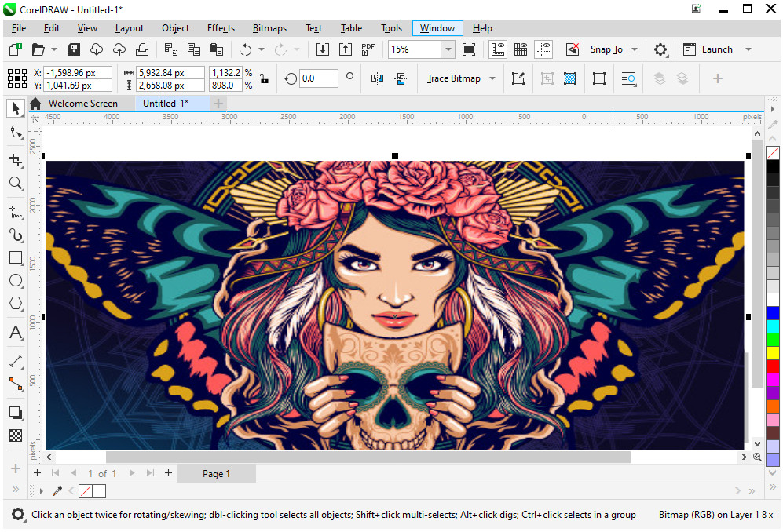Screen dimensions: 783x532
Task: Toggle Show grid button
Action: (521, 49)
